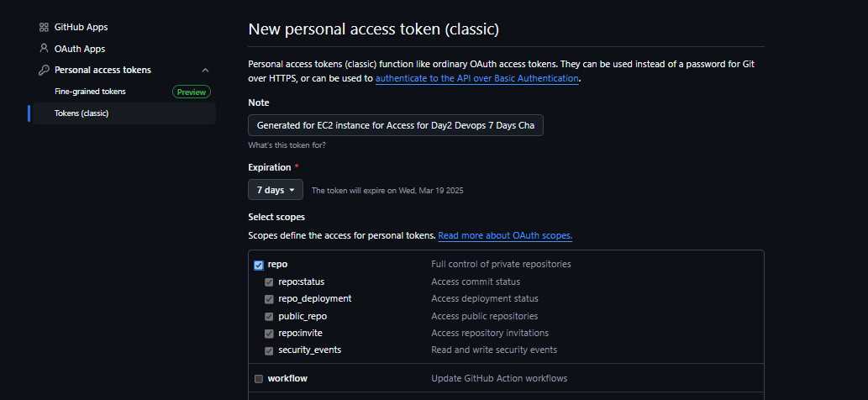Collapse the Personal access tokens section chevron
This screenshot has height=400, width=868.
click(x=205, y=71)
